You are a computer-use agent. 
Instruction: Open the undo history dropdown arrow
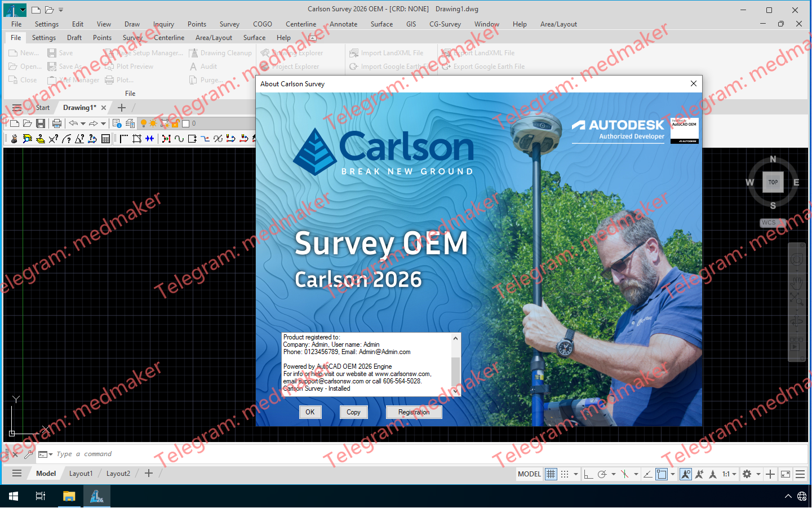(82, 123)
